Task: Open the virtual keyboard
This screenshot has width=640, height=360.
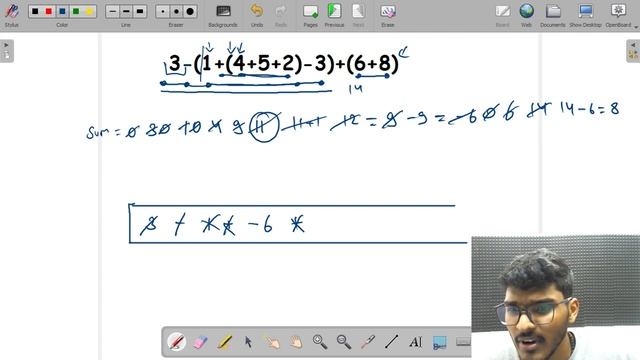Action: click(463, 342)
